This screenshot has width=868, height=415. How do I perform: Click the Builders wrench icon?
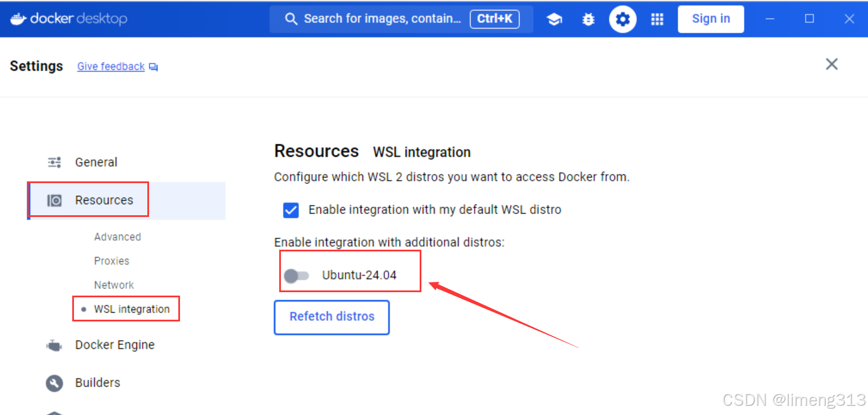54,383
